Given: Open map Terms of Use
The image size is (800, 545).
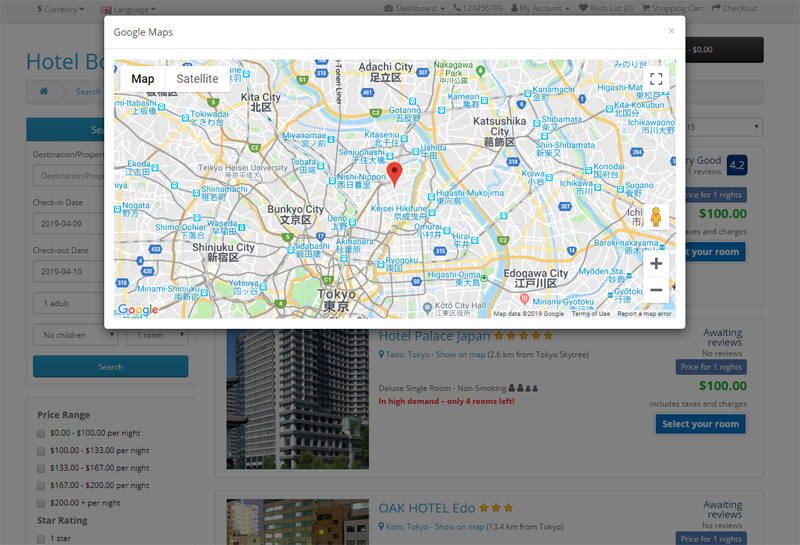Looking at the screenshot, I should [590, 314].
